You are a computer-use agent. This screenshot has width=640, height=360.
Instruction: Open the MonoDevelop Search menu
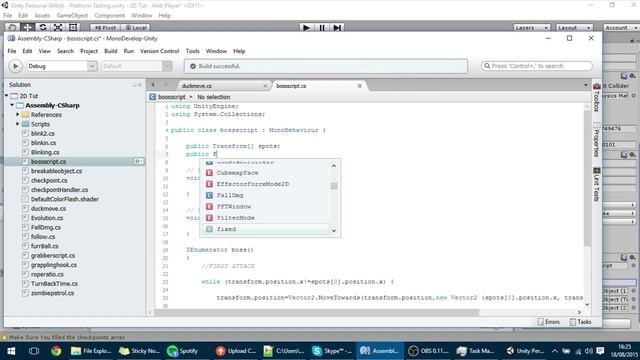(x=65, y=51)
